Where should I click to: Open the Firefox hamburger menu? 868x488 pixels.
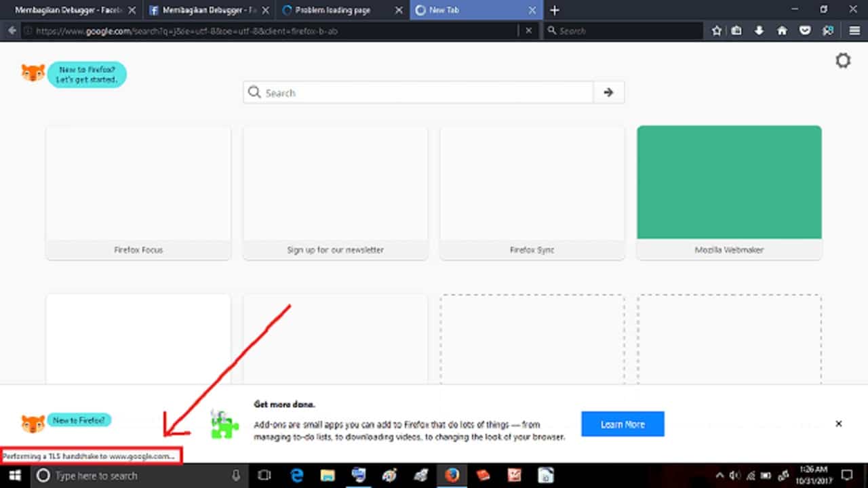854,30
